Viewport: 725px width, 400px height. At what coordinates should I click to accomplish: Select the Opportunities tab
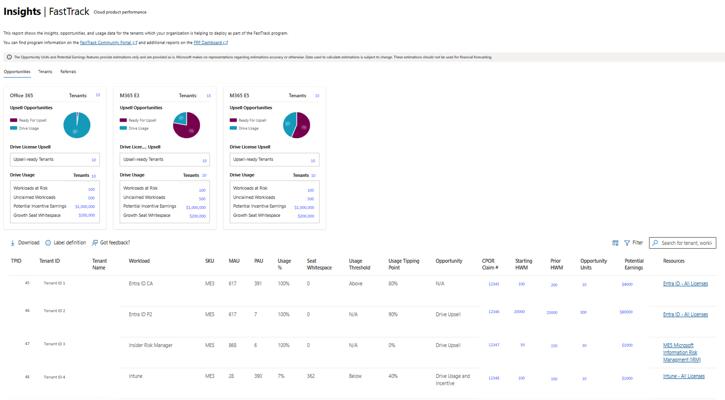(17, 72)
